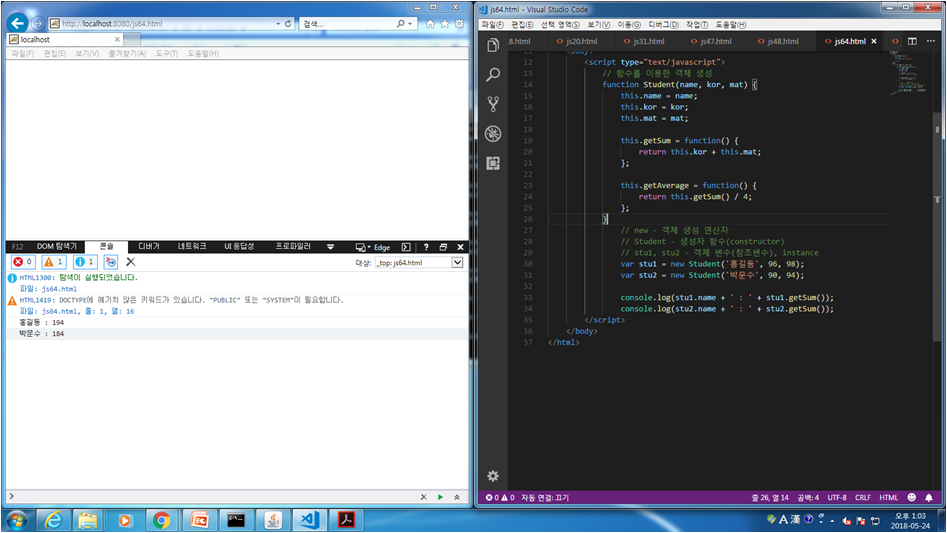The height and width of the screenshot is (533, 947).
Task: Expand more F12 tools dropdown arrow
Action: click(330, 247)
